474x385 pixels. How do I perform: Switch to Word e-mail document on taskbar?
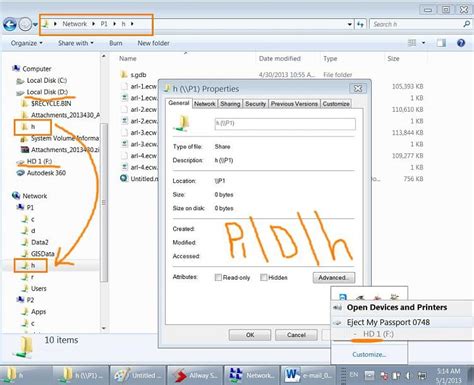309,375
